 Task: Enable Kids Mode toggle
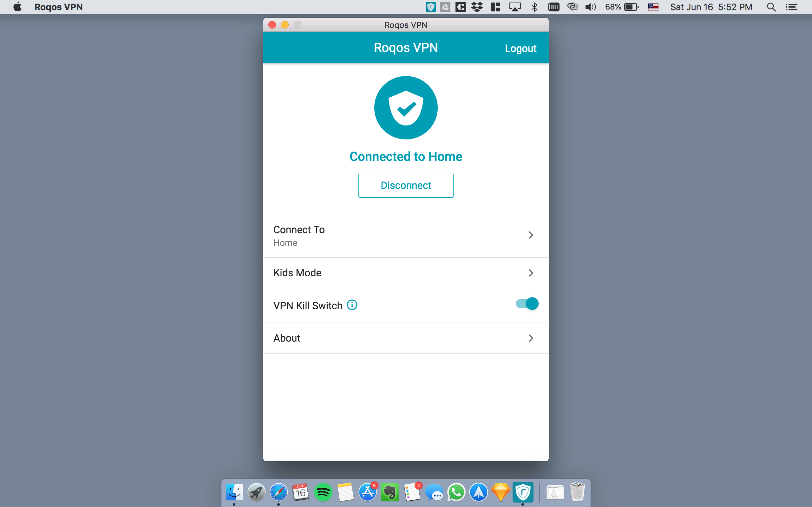tap(531, 272)
